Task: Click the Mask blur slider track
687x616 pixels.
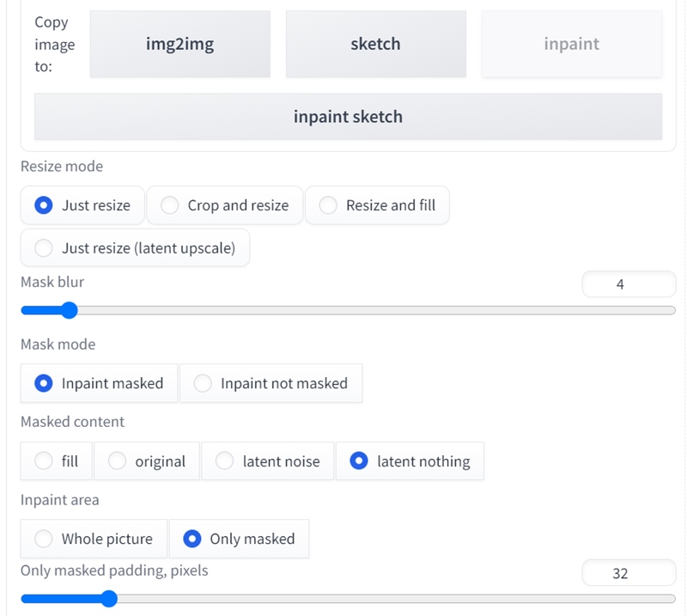Action: pyautogui.click(x=348, y=310)
